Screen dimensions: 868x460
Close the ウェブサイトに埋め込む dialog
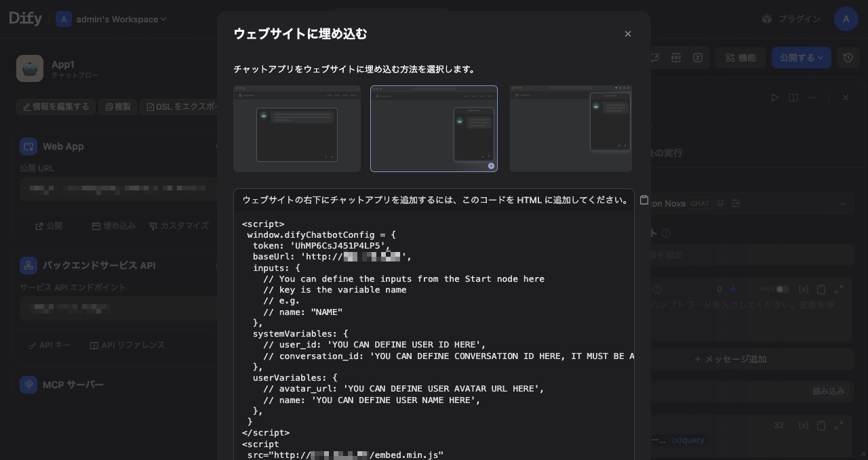point(627,34)
